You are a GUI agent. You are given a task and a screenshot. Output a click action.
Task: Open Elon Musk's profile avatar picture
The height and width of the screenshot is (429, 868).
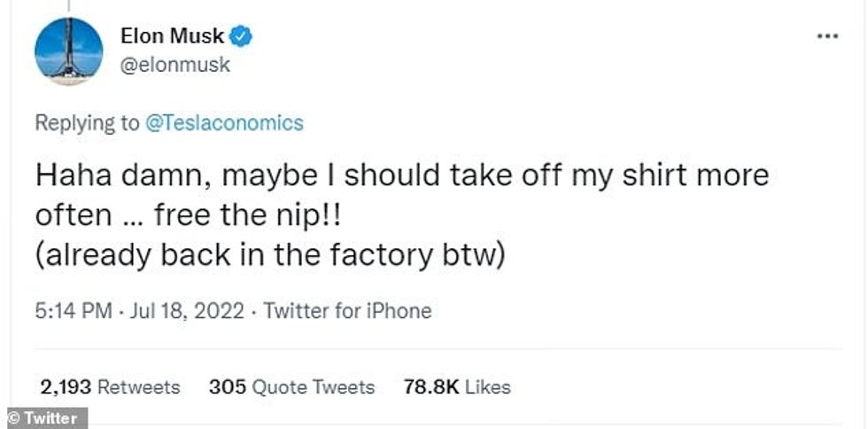(68, 51)
